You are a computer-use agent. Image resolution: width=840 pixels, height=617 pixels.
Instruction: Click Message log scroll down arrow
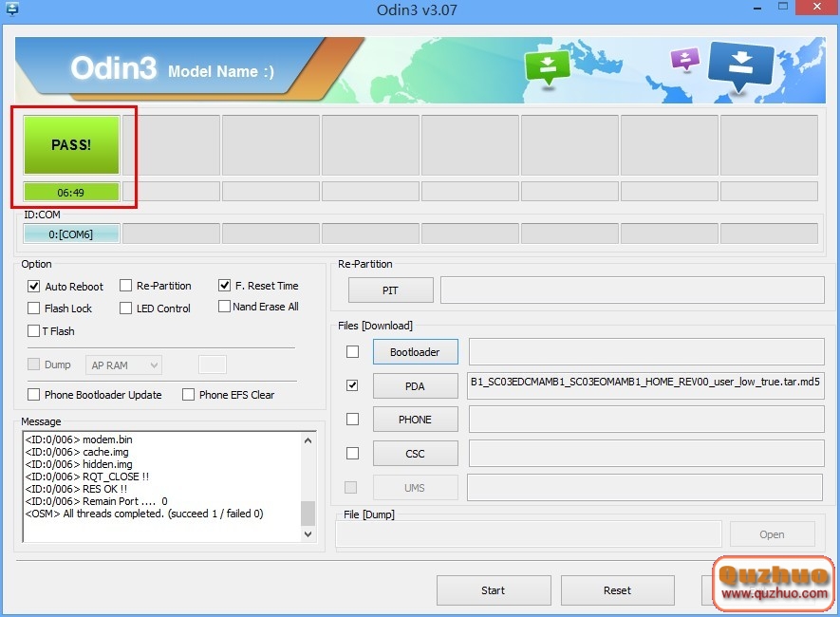click(x=308, y=534)
